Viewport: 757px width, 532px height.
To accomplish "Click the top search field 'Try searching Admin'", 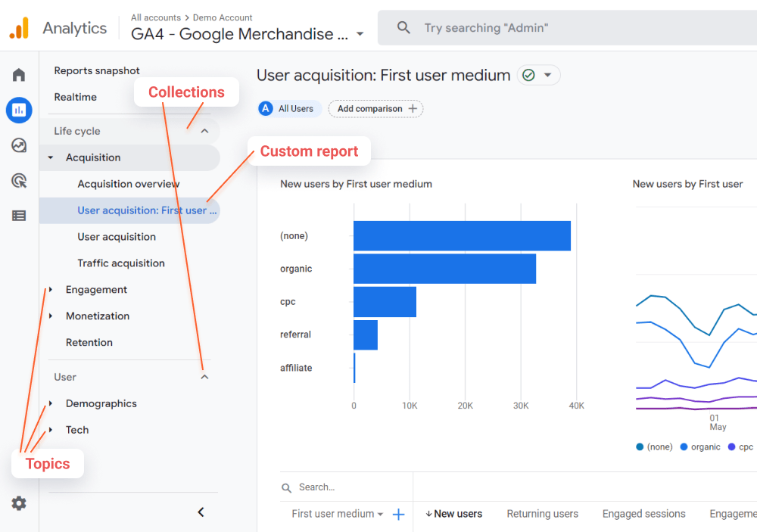I will [567, 27].
